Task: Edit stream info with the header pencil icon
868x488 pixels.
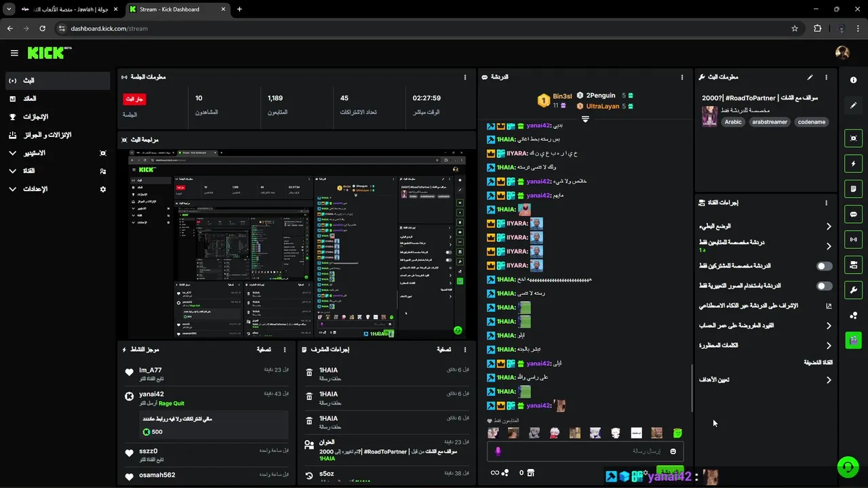Action: click(810, 77)
